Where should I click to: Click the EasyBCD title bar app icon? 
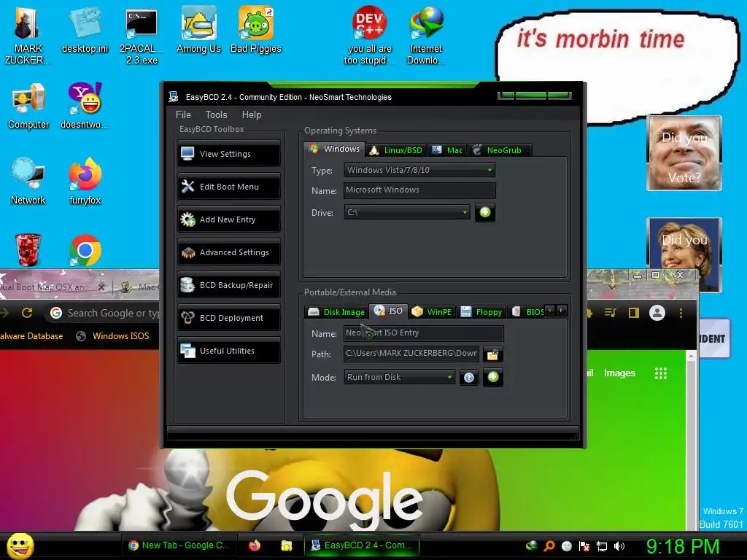174,97
